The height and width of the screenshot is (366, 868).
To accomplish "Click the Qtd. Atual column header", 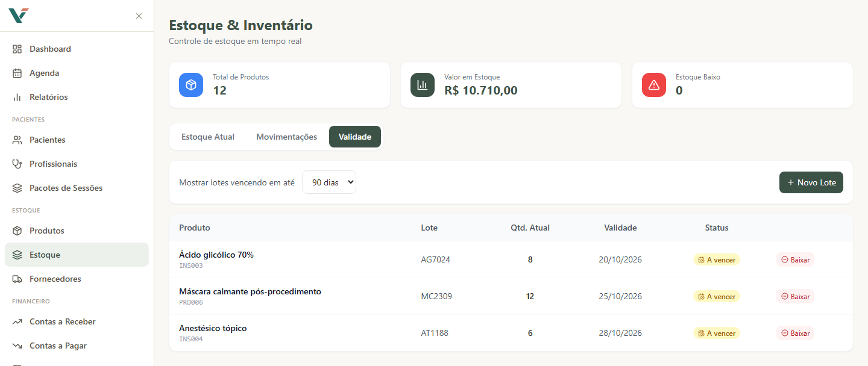I will click(x=530, y=228).
